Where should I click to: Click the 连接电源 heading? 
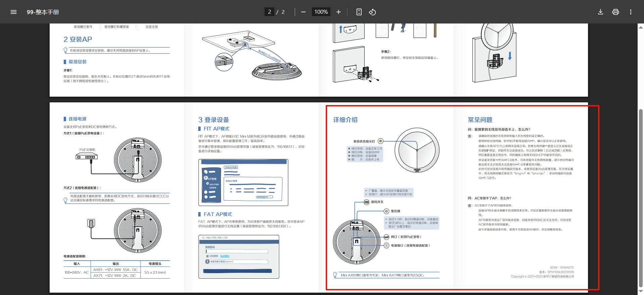click(77, 119)
